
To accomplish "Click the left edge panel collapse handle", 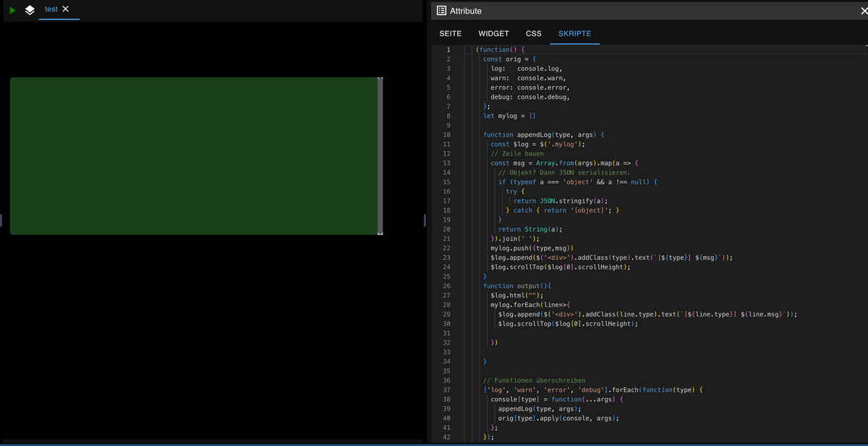I will click(x=1, y=220).
